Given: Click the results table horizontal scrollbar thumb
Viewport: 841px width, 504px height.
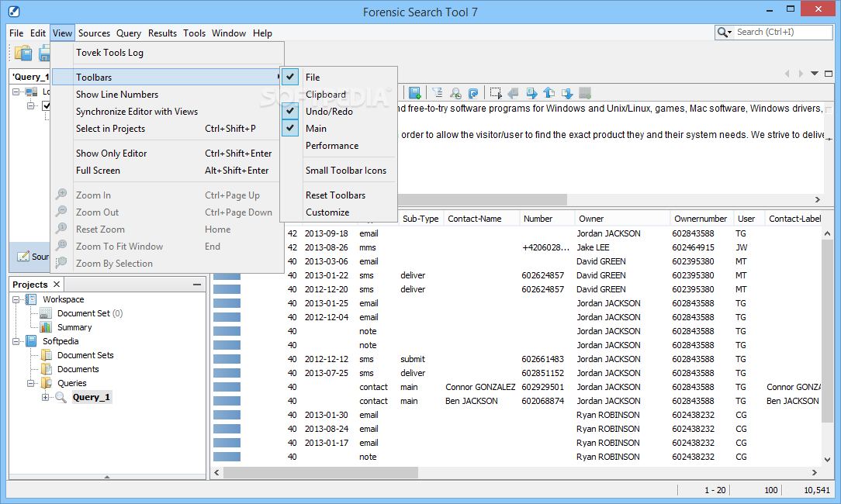Looking at the screenshot, I should tap(320, 472).
